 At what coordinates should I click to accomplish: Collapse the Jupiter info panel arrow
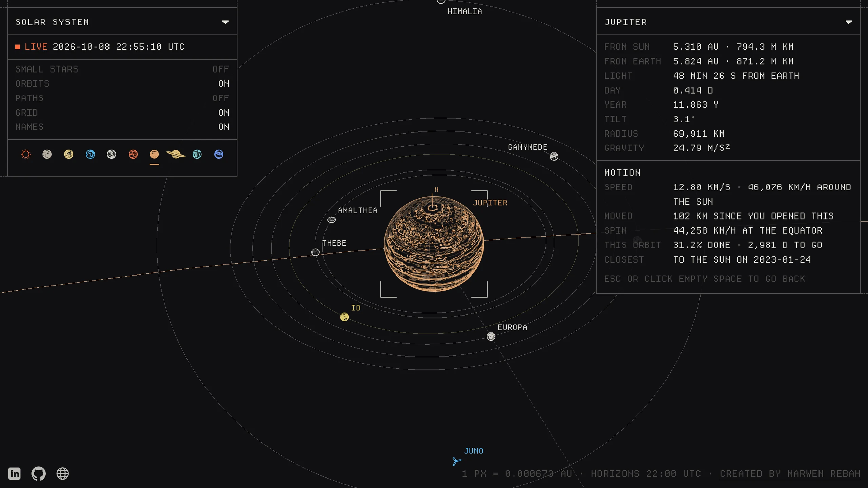click(849, 22)
